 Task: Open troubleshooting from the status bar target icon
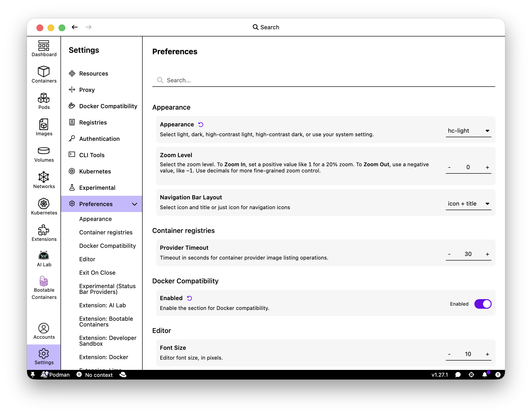[471, 375]
